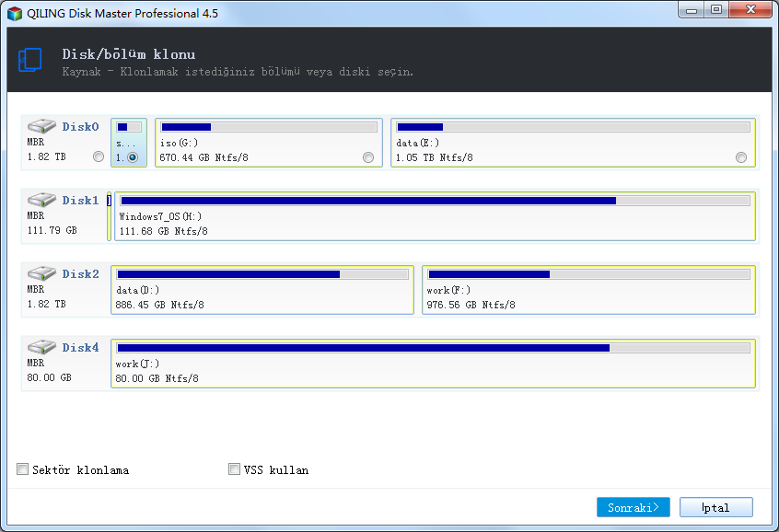Click the work (J:) usage bar

point(433,348)
